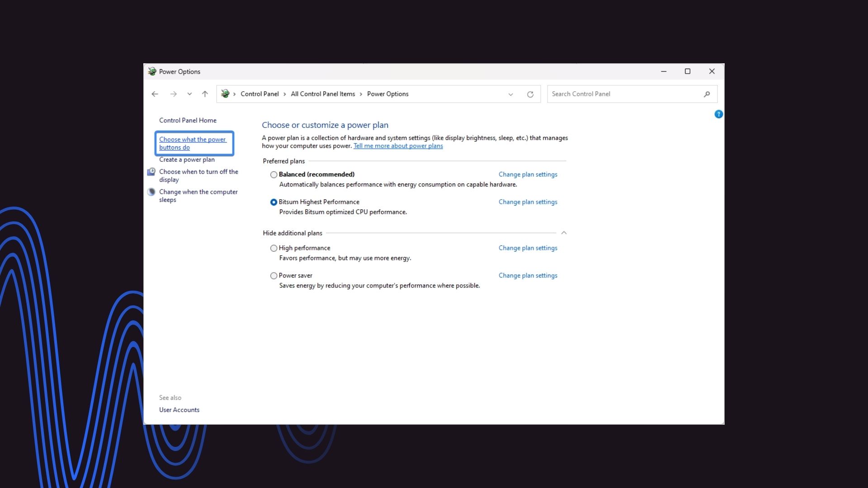The image size is (868, 488).
Task: Click the Hide additional plans label
Action: coord(292,233)
